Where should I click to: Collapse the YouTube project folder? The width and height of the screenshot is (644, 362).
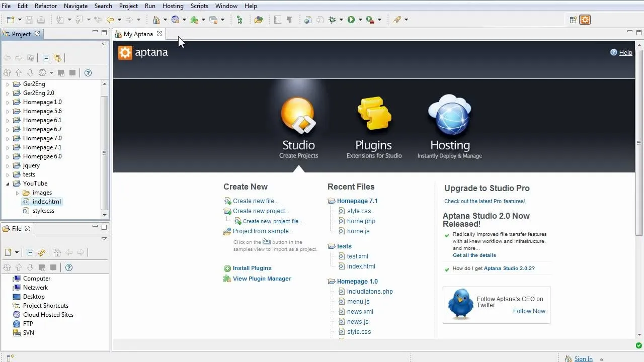click(8, 184)
